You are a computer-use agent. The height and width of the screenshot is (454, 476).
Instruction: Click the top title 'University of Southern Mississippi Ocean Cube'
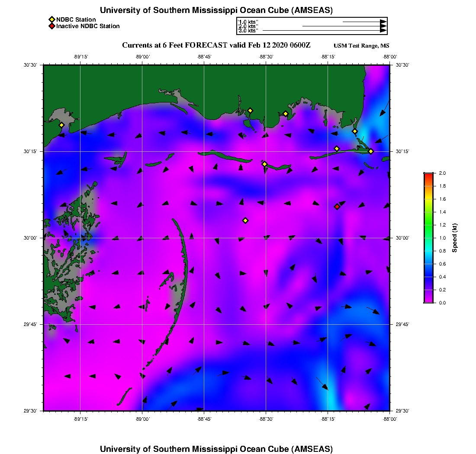click(x=194, y=10)
